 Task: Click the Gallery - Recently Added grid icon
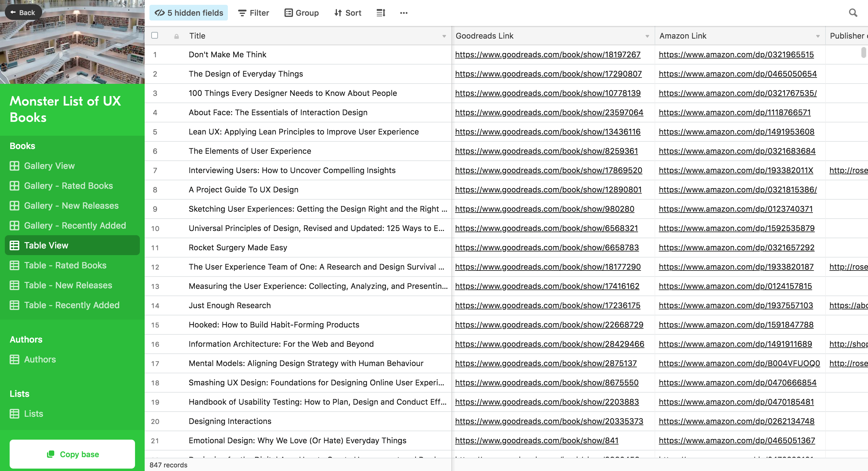point(14,226)
